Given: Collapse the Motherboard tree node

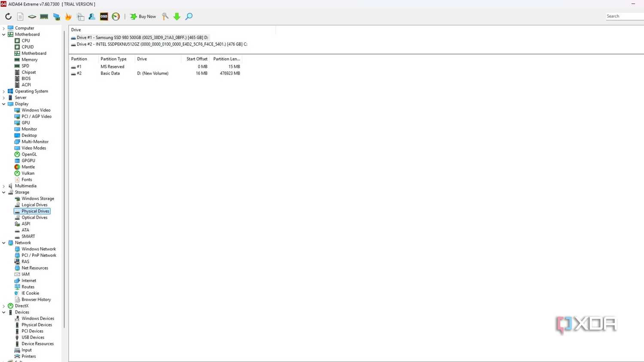Looking at the screenshot, I should pos(4,34).
